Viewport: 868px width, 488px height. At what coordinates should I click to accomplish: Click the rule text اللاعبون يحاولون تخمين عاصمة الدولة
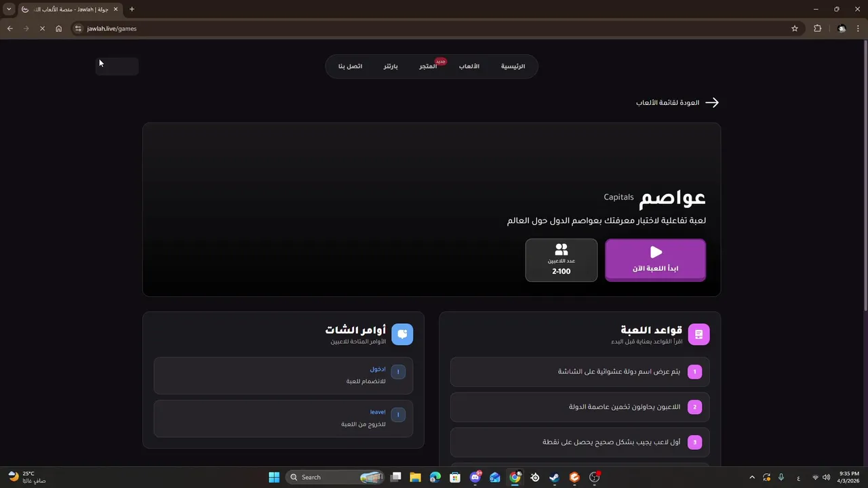[625, 407]
